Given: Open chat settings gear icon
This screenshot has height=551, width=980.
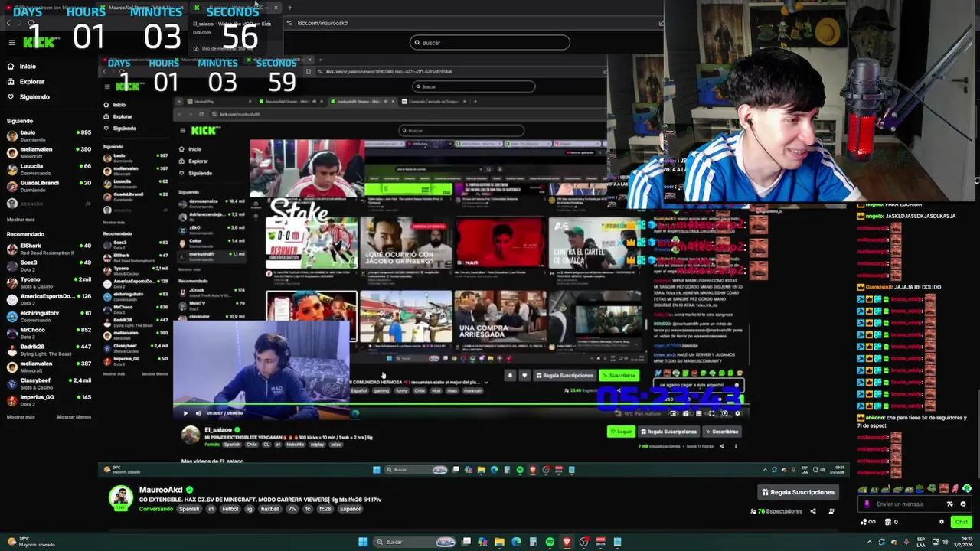Looking at the screenshot, I should tap(941, 522).
